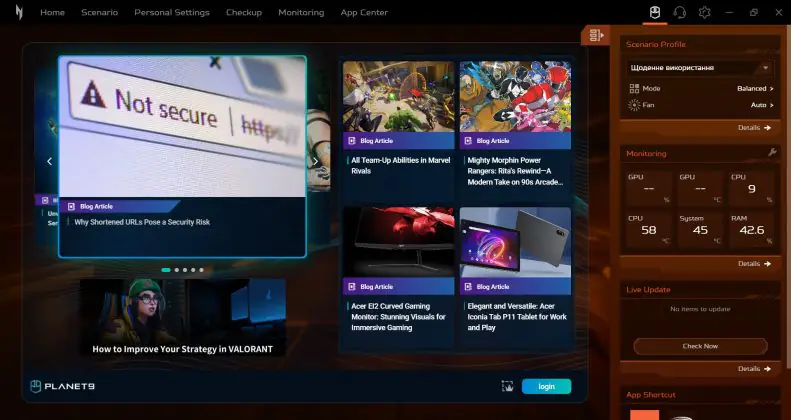Go to next carousel slide arrow
The height and width of the screenshot is (420, 791).
315,161
